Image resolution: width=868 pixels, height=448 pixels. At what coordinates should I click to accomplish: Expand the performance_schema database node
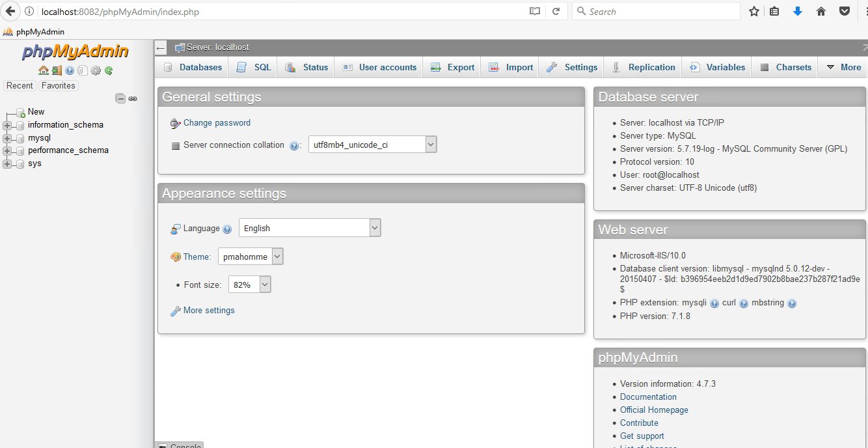tap(7, 150)
